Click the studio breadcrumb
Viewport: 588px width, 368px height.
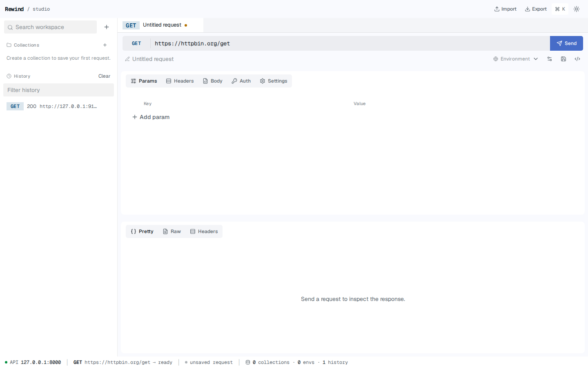point(41,9)
